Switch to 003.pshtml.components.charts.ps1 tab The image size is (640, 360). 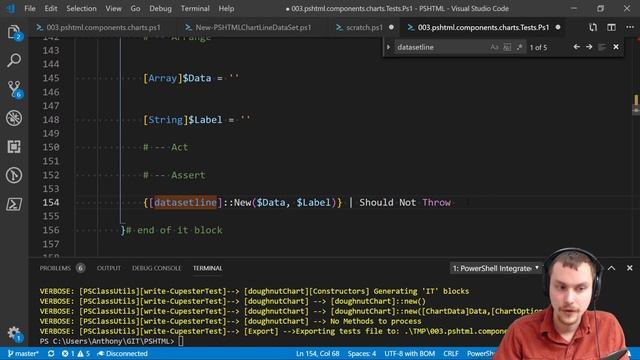point(98,27)
